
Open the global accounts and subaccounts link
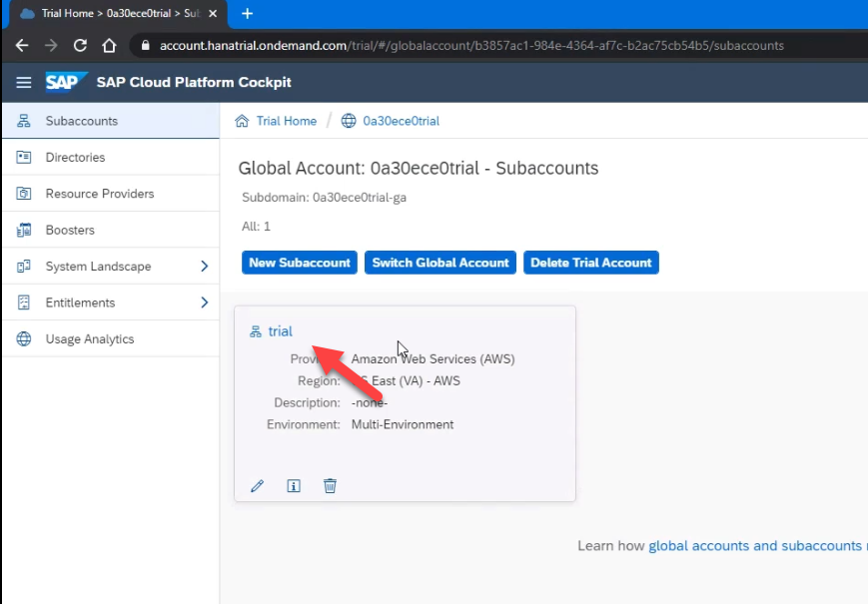pyautogui.click(x=755, y=546)
